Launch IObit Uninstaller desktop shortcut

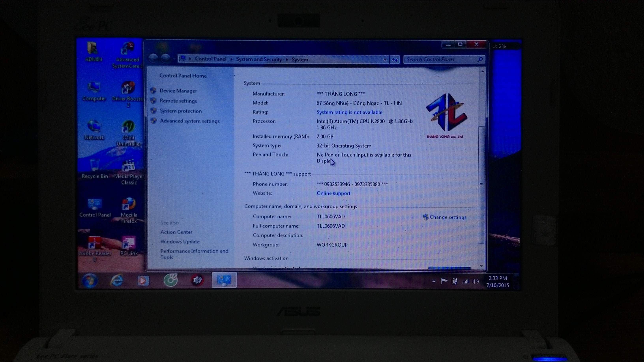pyautogui.click(x=128, y=133)
